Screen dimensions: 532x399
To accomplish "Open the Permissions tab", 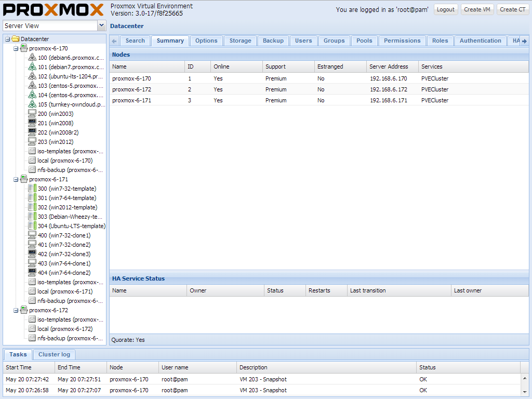I will [x=402, y=41].
